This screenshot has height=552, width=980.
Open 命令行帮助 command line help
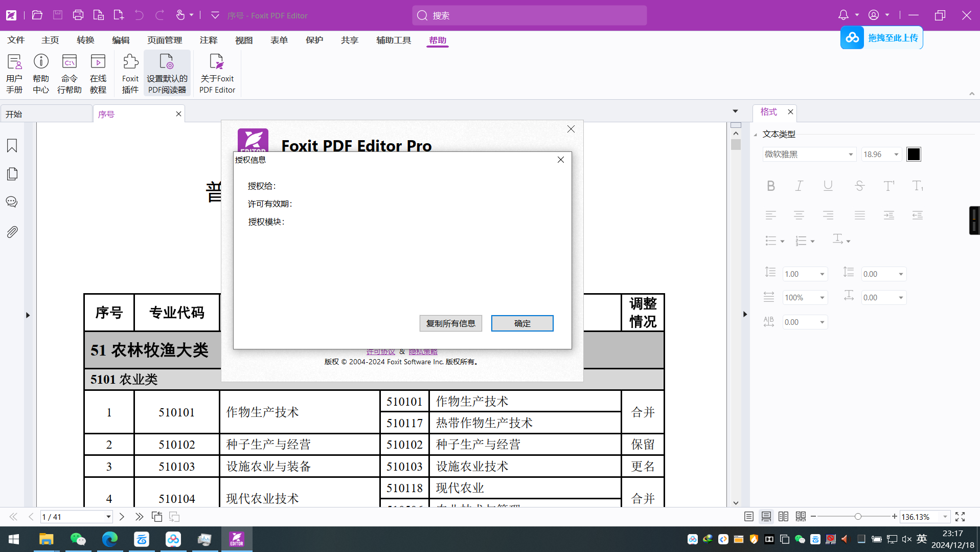click(x=70, y=74)
